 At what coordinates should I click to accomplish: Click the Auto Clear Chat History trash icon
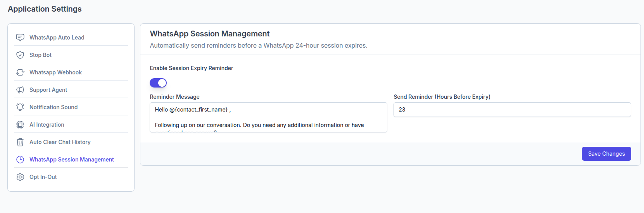[20, 142]
